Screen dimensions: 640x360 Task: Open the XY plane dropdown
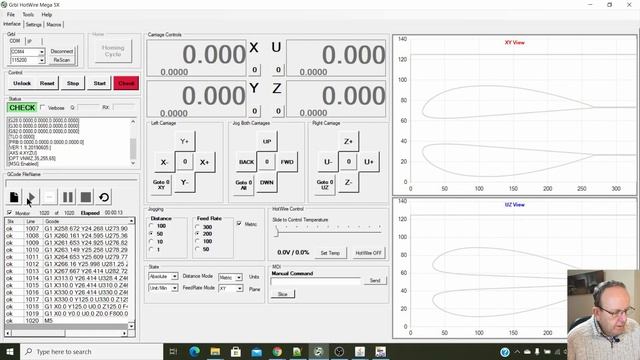[x=240, y=289]
